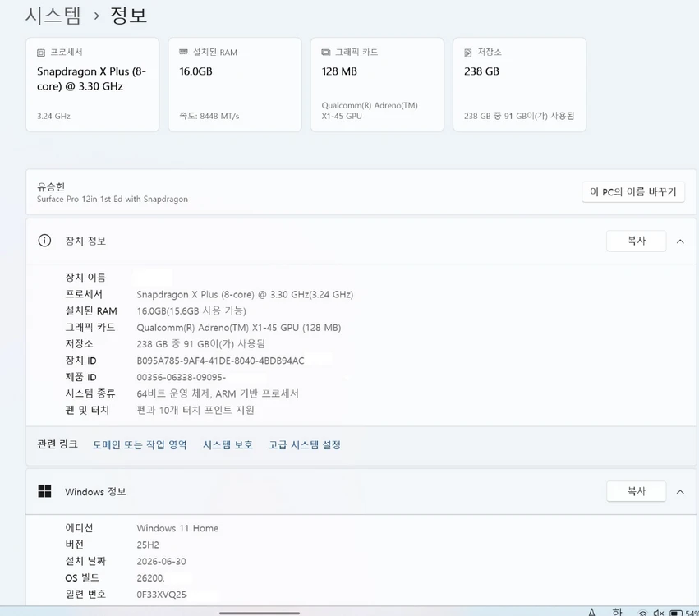Click the 정보 breadcrumb title
The height and width of the screenshot is (616, 699).
(x=128, y=16)
